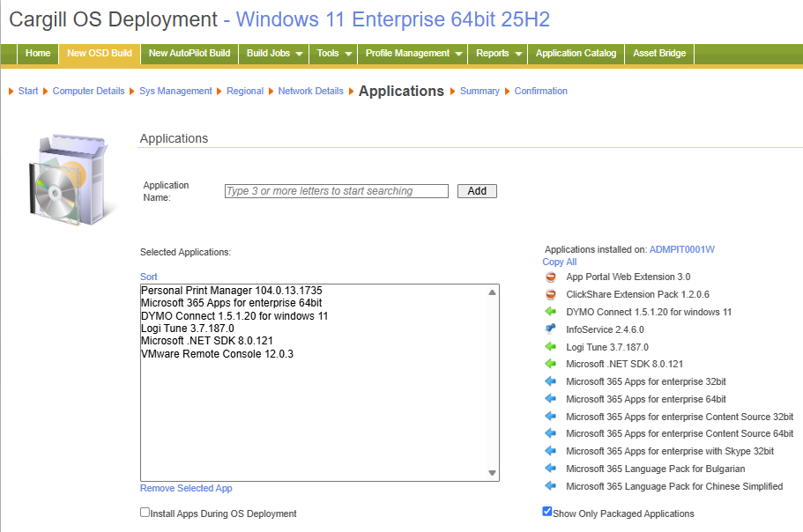Click green arrow next to Logi Tune 3.7.187.0
803x532 pixels.
[x=551, y=347]
